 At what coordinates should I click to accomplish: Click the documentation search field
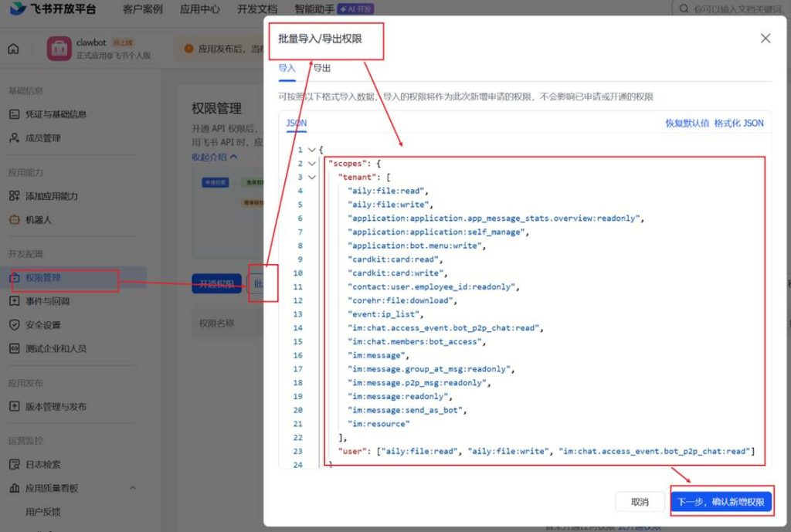click(x=734, y=9)
